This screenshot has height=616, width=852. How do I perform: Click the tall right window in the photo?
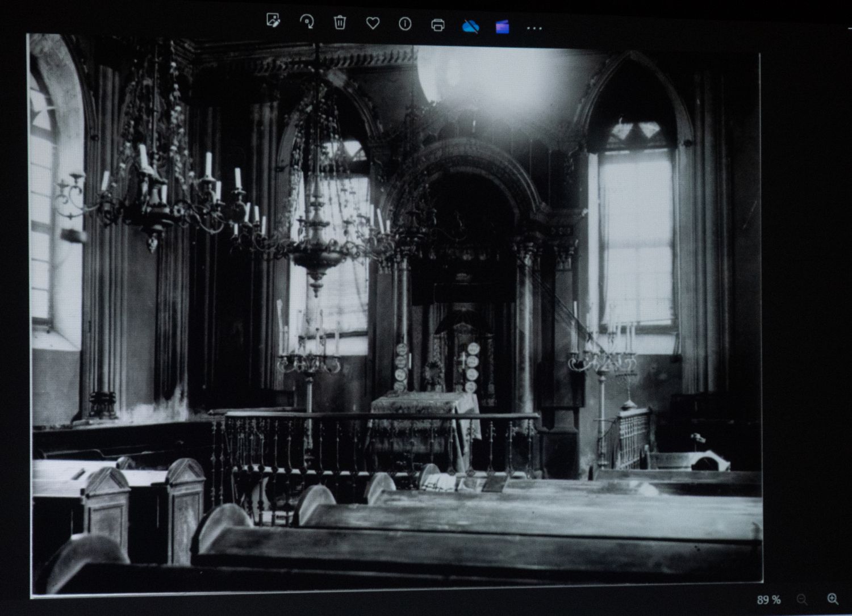pos(636,238)
